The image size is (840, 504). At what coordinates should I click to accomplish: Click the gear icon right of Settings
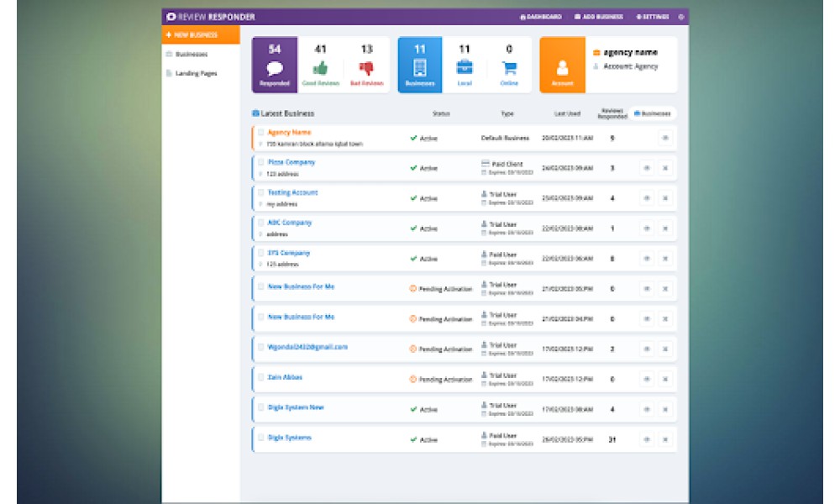coord(681,17)
